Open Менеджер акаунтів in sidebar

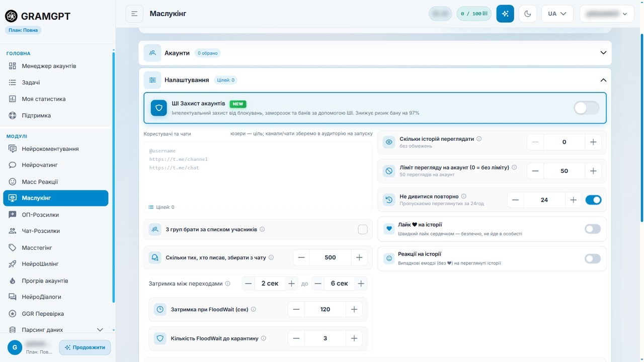[x=56, y=66]
